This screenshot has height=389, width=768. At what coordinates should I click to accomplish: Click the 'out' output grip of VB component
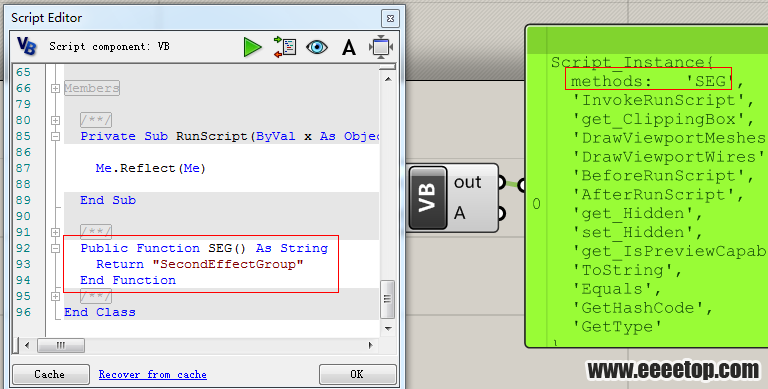(501, 182)
